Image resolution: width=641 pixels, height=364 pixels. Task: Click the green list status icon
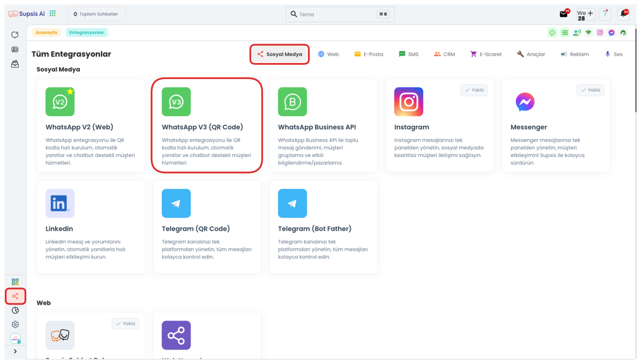pos(565,32)
